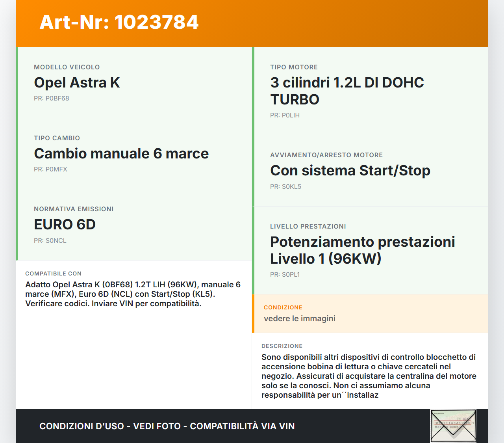Select PR code S0PL1

pos(285,274)
